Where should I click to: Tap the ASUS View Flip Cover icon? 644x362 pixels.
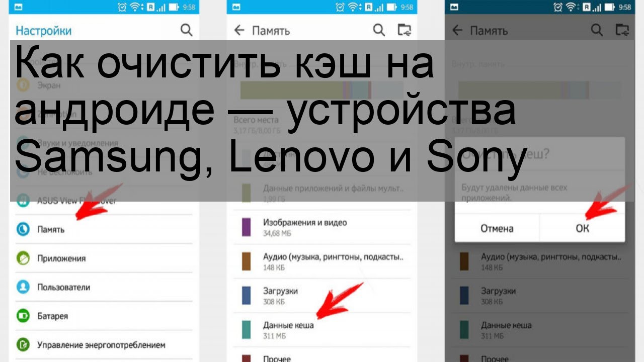23,201
